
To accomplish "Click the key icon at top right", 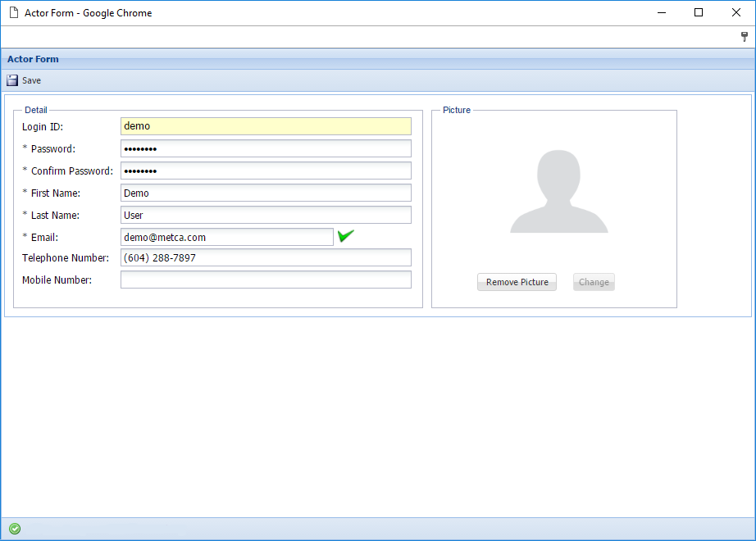I will coord(744,36).
